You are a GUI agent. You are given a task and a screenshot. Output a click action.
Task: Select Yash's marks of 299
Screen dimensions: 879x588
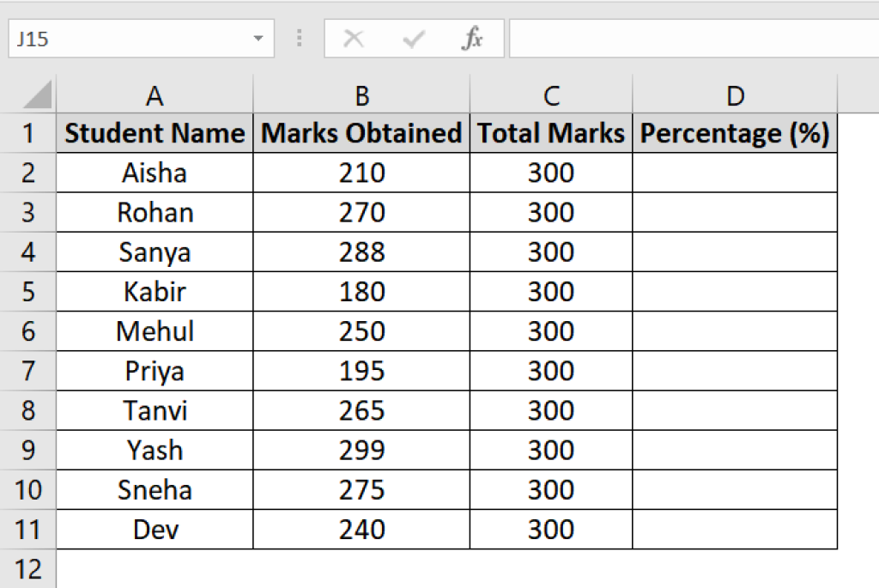coord(361,450)
